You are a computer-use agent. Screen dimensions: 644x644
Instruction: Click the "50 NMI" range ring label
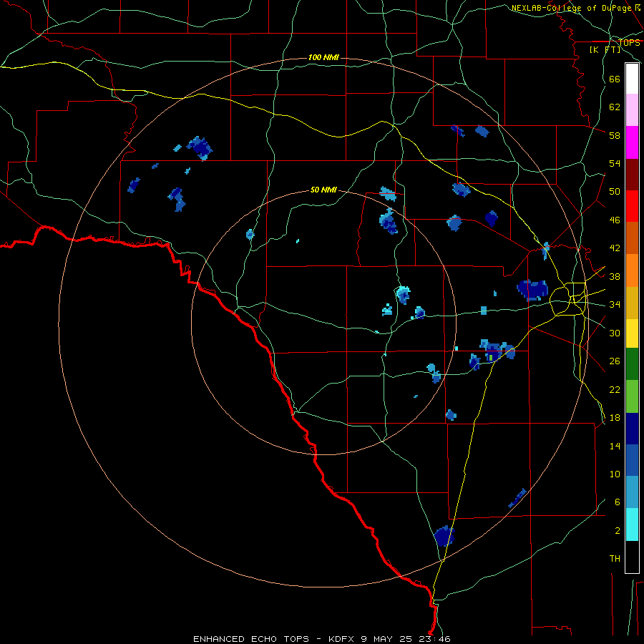click(x=323, y=190)
